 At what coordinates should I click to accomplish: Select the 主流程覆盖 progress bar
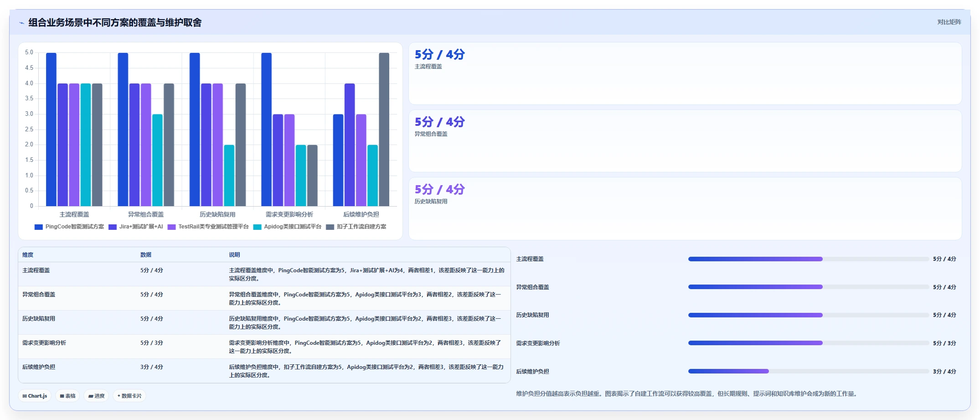tap(808, 259)
